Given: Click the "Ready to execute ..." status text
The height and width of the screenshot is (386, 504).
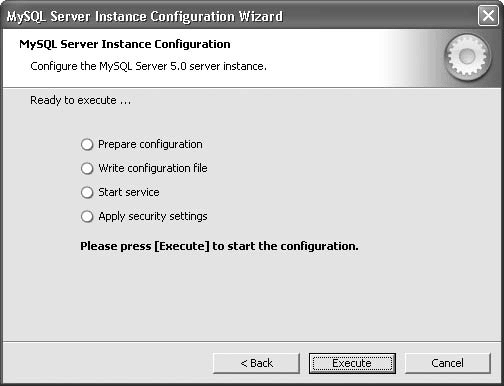Looking at the screenshot, I should 80,100.
